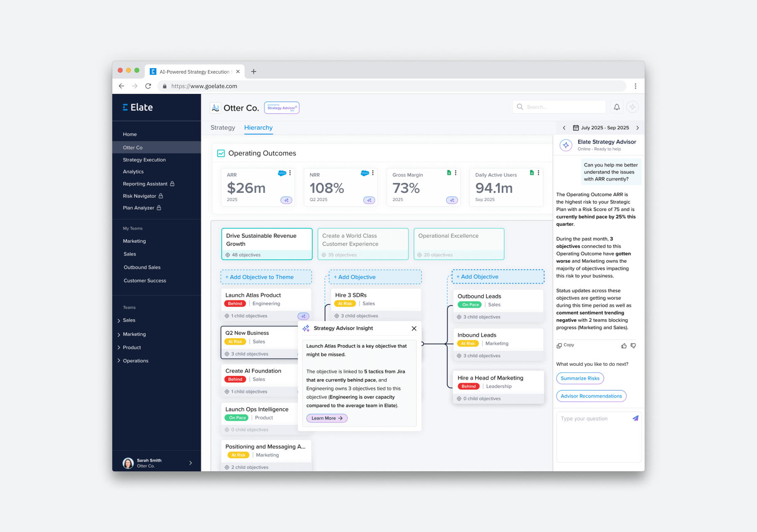The width and height of the screenshot is (757, 532).
Task: Click the notification bell icon
Action: 617,107
